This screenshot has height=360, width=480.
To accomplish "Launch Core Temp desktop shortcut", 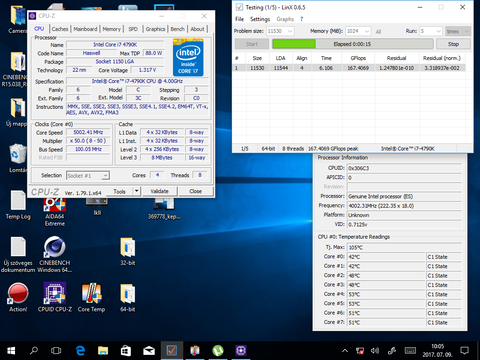I will coord(91,297).
